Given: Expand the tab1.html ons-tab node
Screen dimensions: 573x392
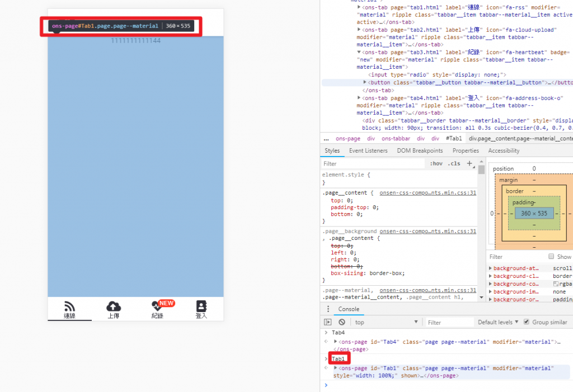Looking at the screenshot, I should point(359,7).
